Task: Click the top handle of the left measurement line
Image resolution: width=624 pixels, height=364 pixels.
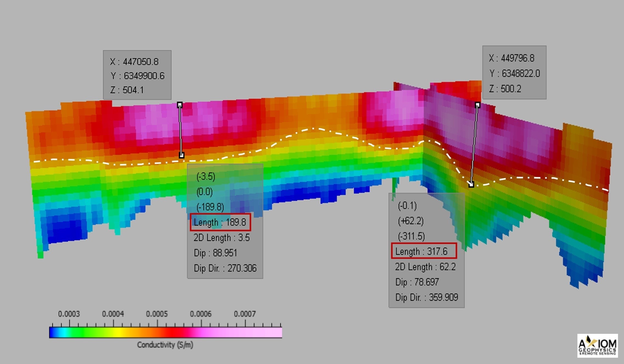Action: (180, 105)
